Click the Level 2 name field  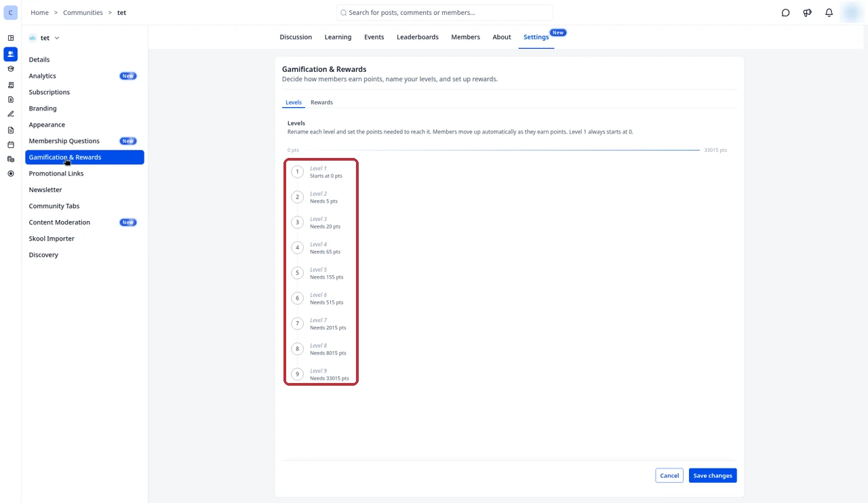point(318,194)
